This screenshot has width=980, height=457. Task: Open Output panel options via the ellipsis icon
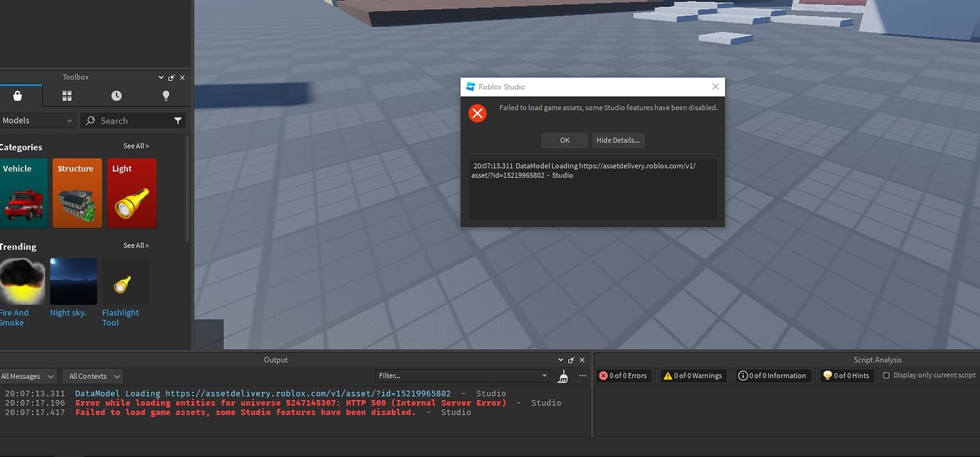[x=582, y=376]
